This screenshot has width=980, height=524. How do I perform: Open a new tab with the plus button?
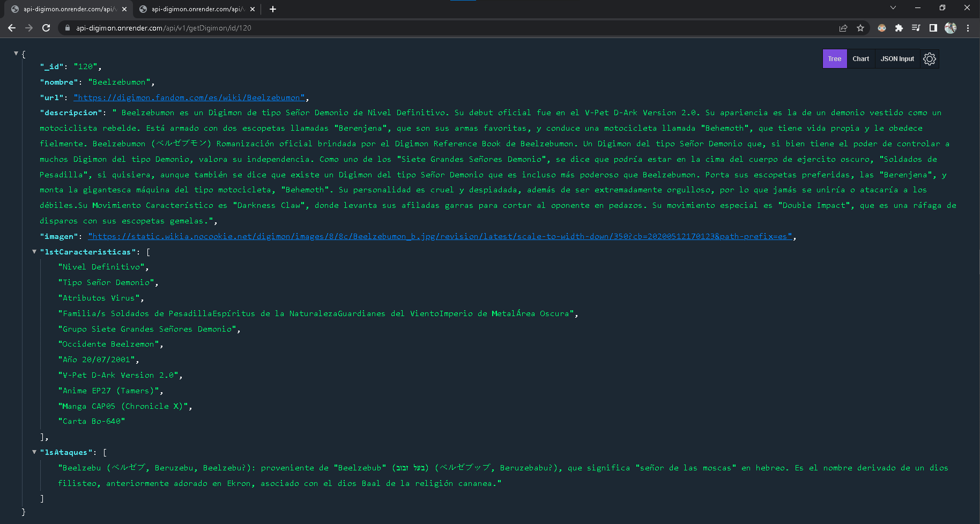[272, 9]
